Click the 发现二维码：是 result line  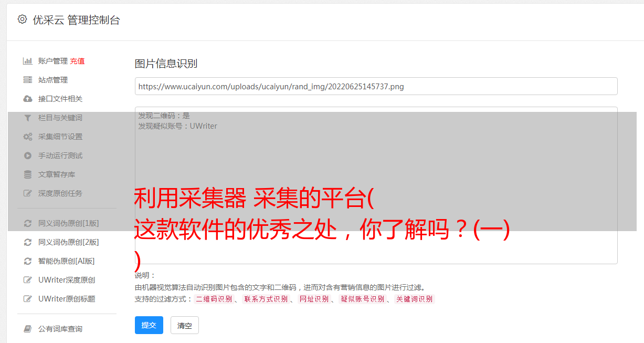(164, 116)
